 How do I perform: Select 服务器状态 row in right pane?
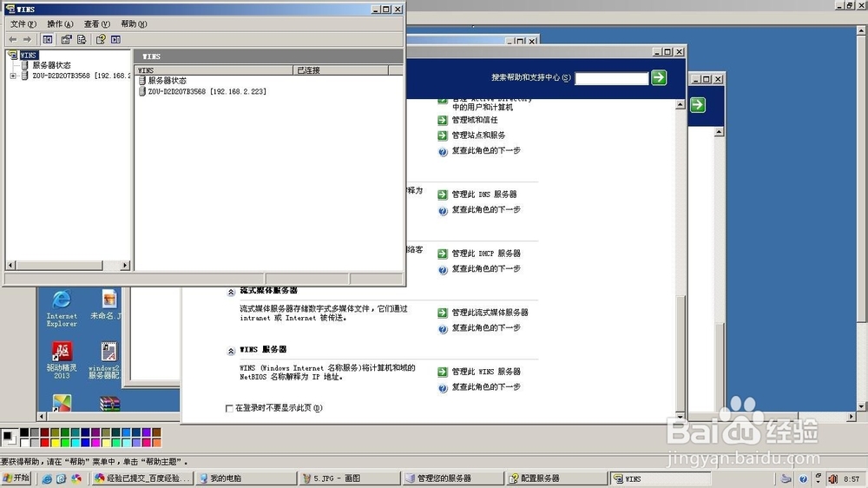coord(168,81)
